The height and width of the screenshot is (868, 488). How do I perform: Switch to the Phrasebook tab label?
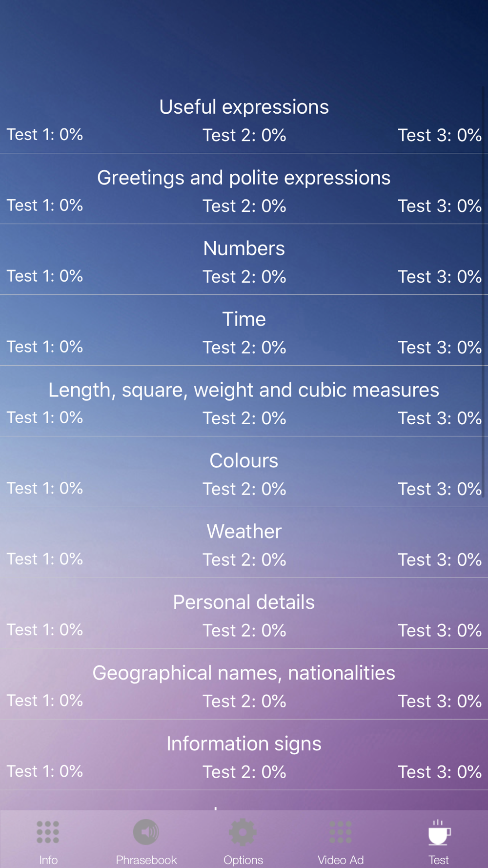coord(146,860)
